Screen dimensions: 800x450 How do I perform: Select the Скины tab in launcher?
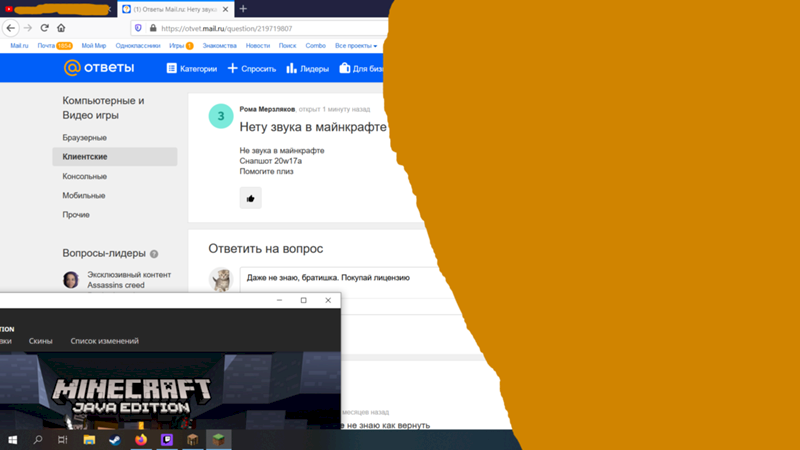click(40, 341)
